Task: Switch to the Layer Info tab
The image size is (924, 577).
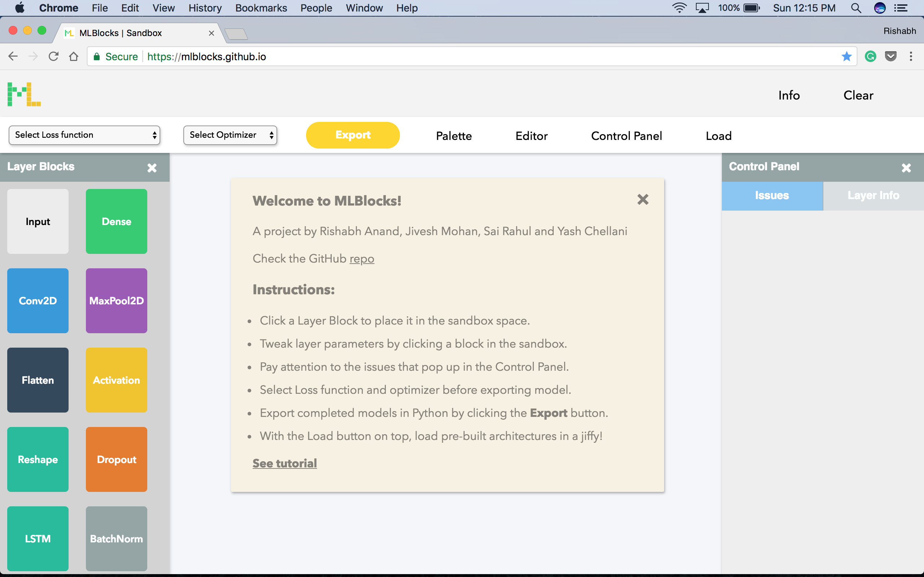Action: point(873,195)
